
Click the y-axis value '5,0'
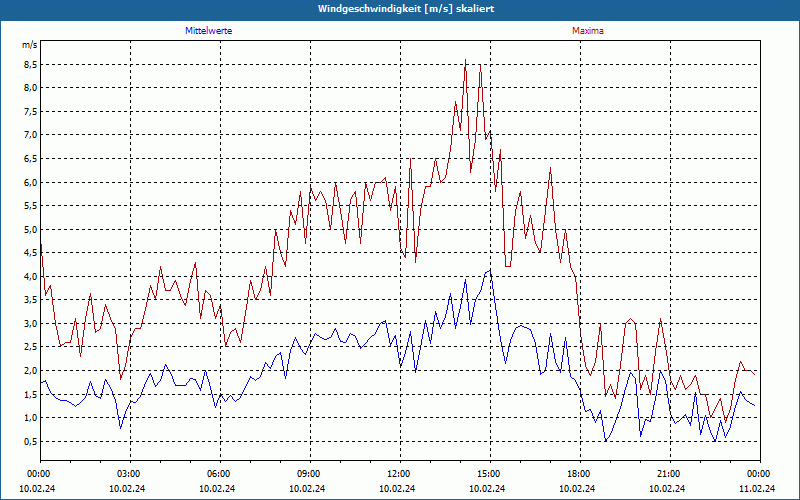pyautogui.click(x=31, y=230)
